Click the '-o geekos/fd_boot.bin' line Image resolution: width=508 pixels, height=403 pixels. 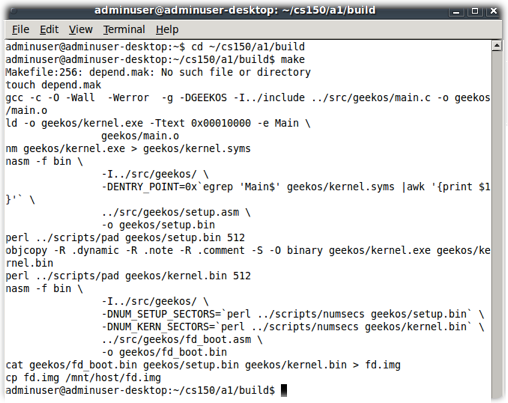[164, 352]
